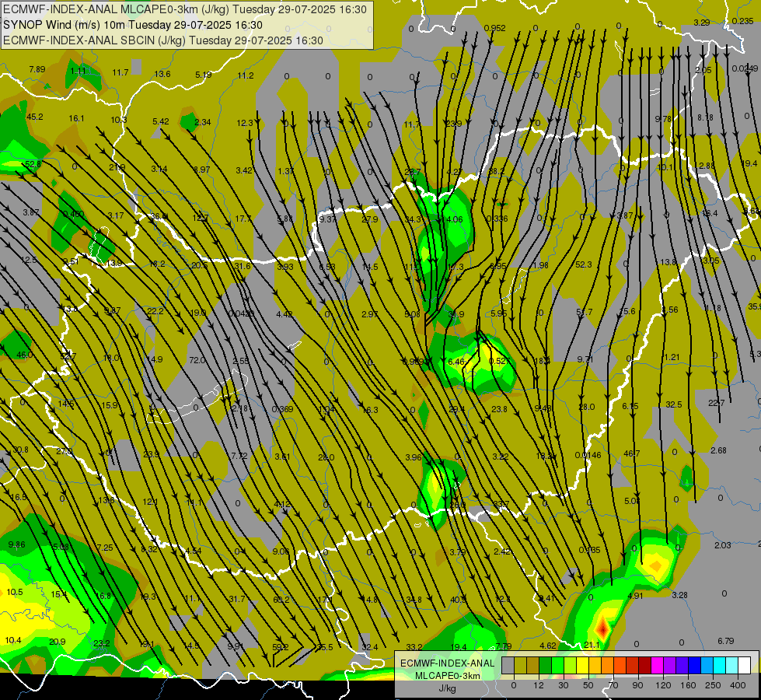Select the map value 11.2
The width and height of the screenshot is (761, 700).
point(246,75)
